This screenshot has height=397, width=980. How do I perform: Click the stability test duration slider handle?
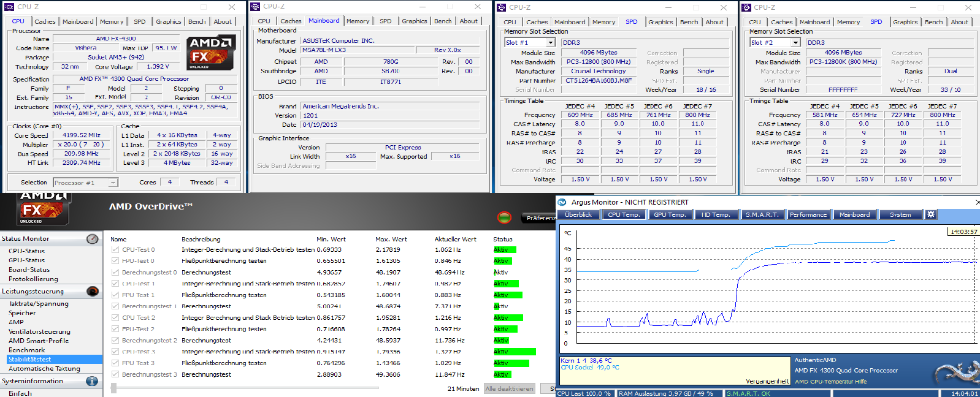tap(114, 388)
